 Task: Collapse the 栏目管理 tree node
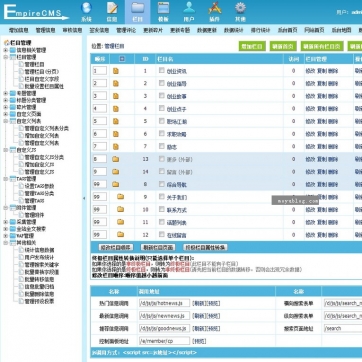coord(6,57)
